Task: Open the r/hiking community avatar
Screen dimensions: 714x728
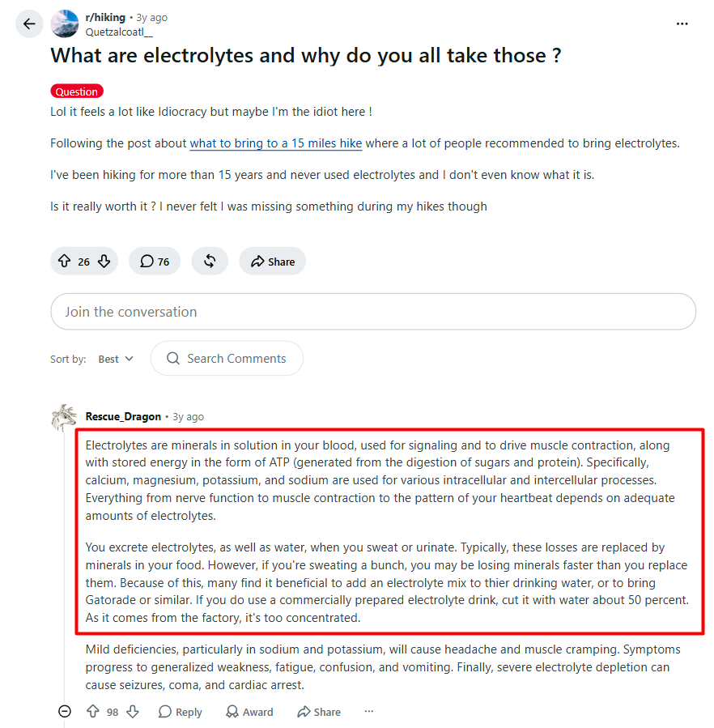Action: coord(65,23)
